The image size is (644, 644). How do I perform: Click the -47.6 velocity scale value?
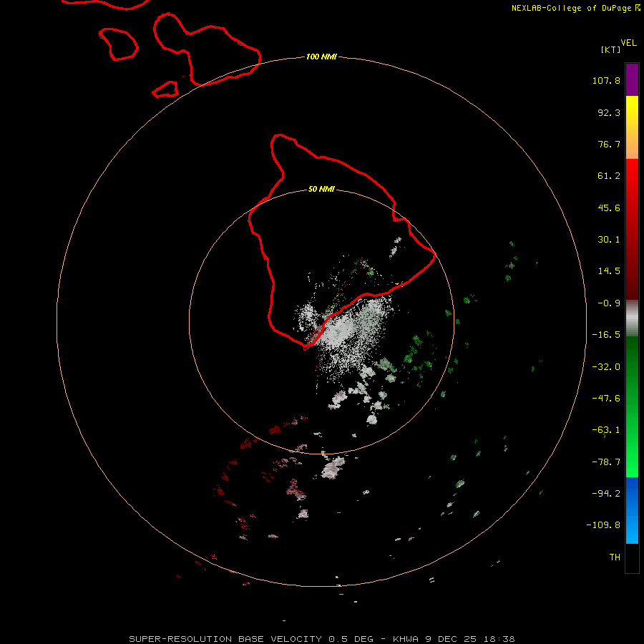[606, 399]
